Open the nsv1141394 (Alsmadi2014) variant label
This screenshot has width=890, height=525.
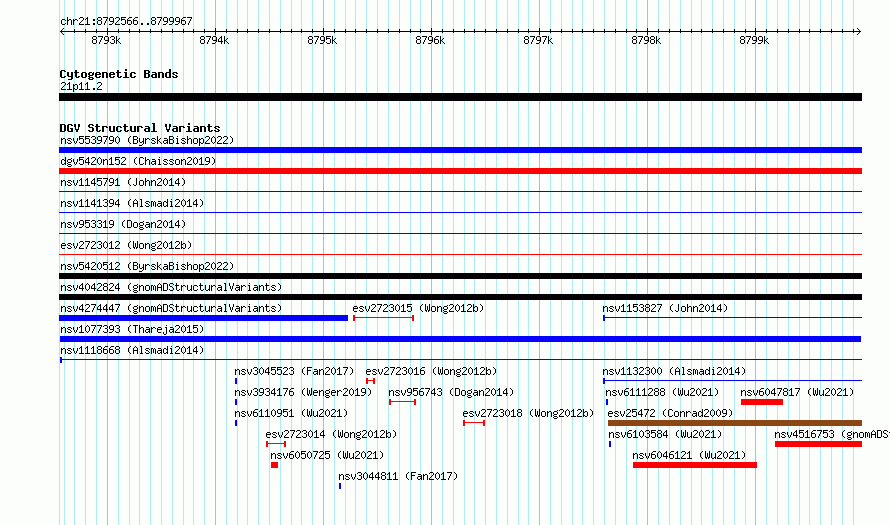(x=132, y=203)
